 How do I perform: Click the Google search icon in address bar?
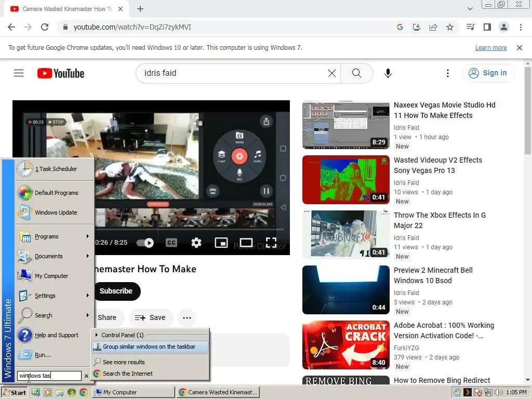400,27
